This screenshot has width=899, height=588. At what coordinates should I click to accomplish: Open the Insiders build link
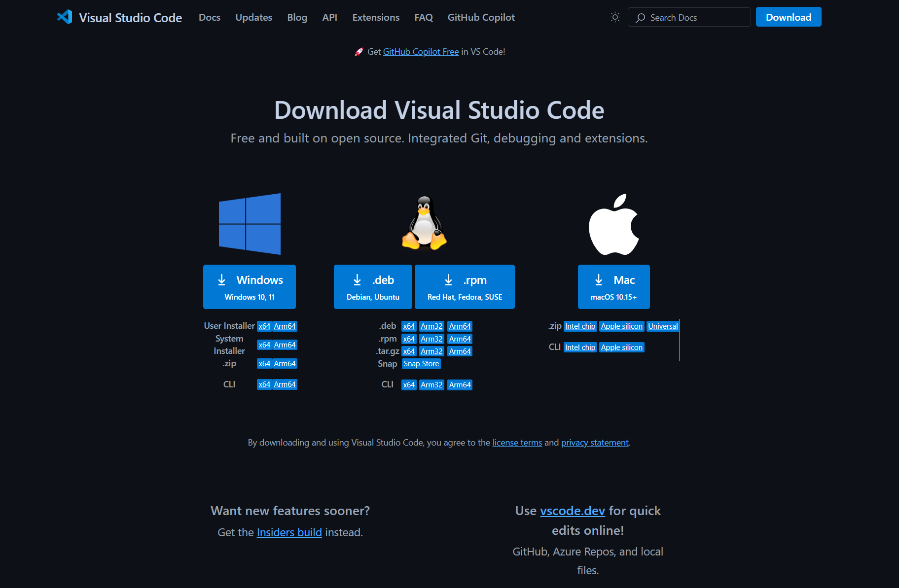coord(289,532)
